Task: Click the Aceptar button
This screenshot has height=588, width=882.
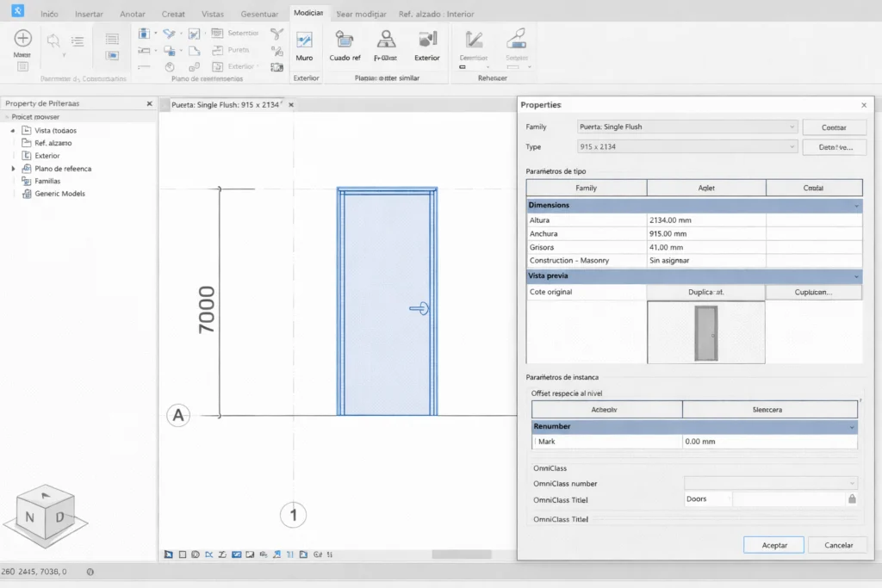Action: point(773,544)
